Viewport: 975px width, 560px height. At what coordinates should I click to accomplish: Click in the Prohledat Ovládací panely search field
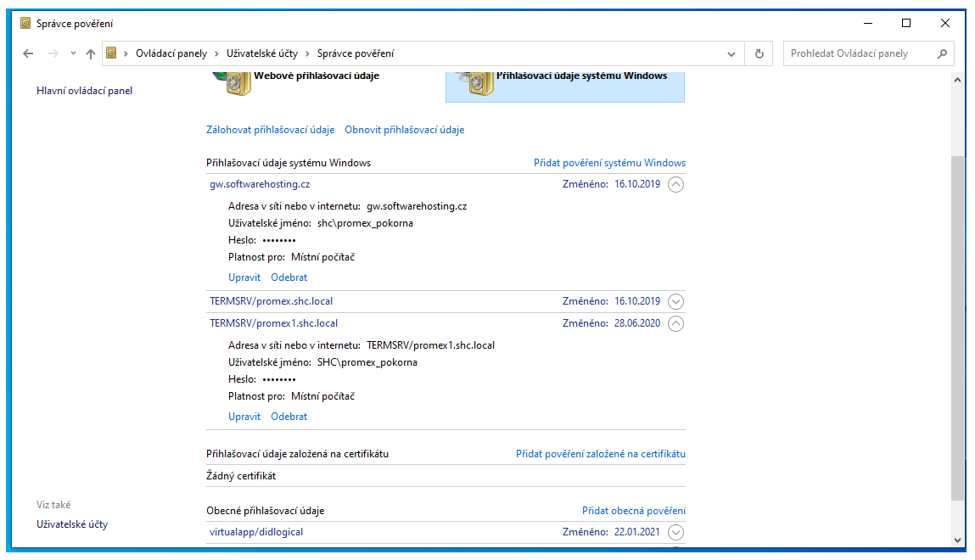[x=857, y=53]
